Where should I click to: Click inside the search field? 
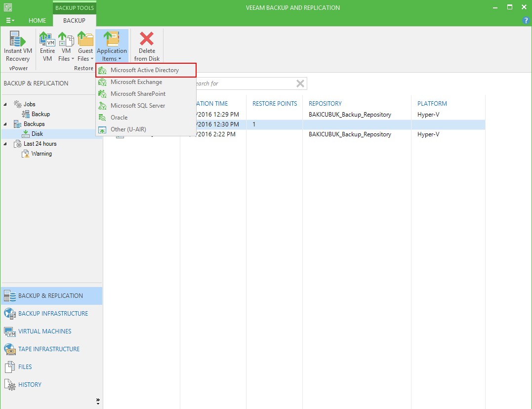tap(245, 83)
